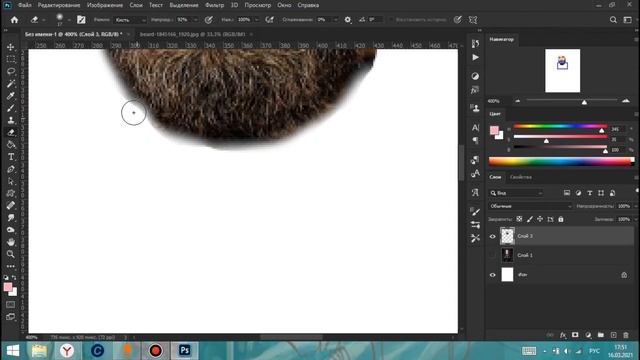Open the blend mode dropdown Обычные
640x360 pixels.
[531, 206]
